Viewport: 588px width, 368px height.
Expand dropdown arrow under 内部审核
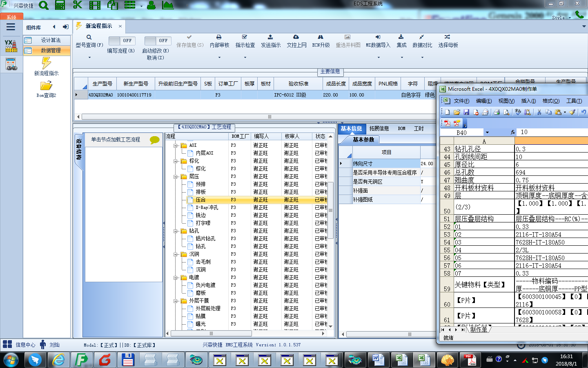pyautogui.click(x=219, y=58)
